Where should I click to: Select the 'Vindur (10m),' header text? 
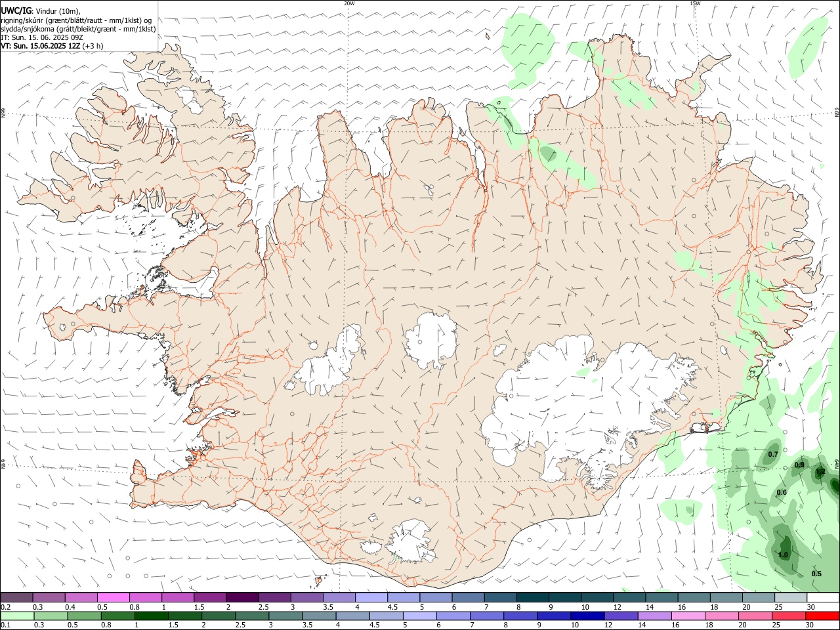[x=57, y=10]
